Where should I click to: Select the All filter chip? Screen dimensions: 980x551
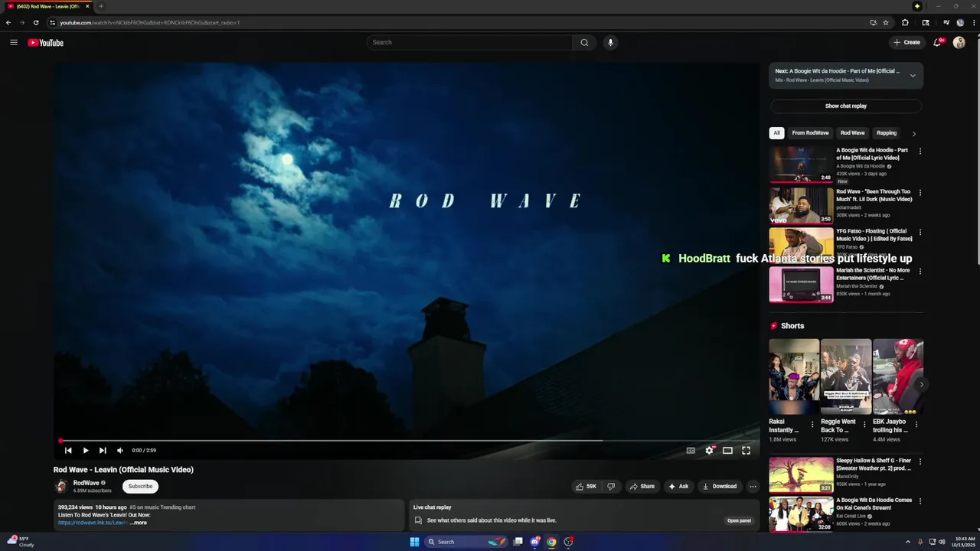(x=776, y=132)
